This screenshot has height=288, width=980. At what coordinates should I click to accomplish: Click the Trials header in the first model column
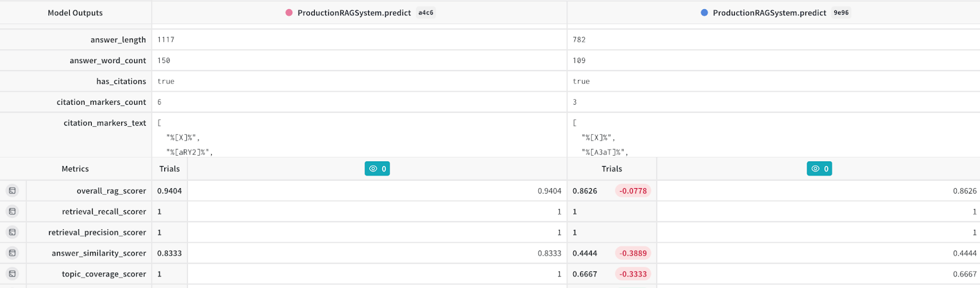tap(170, 169)
